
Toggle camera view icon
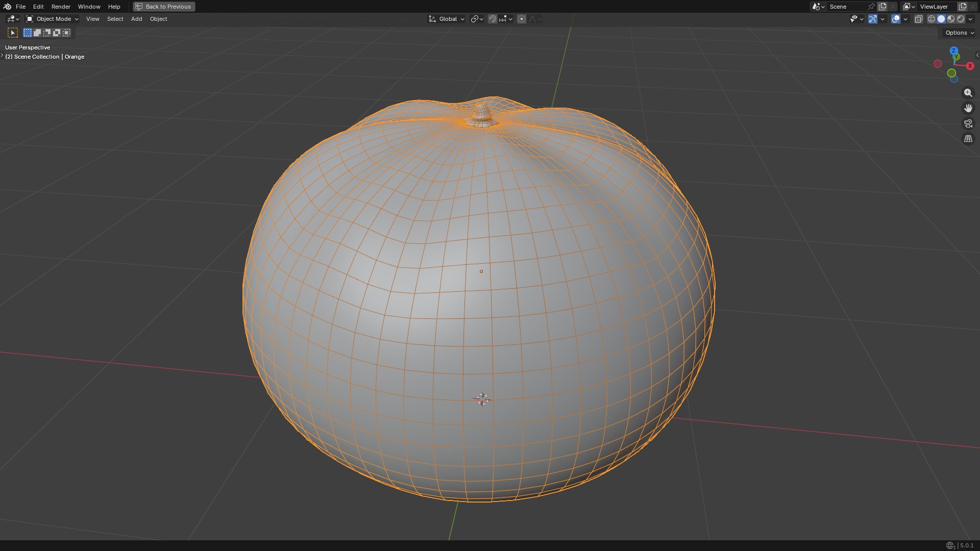point(968,123)
